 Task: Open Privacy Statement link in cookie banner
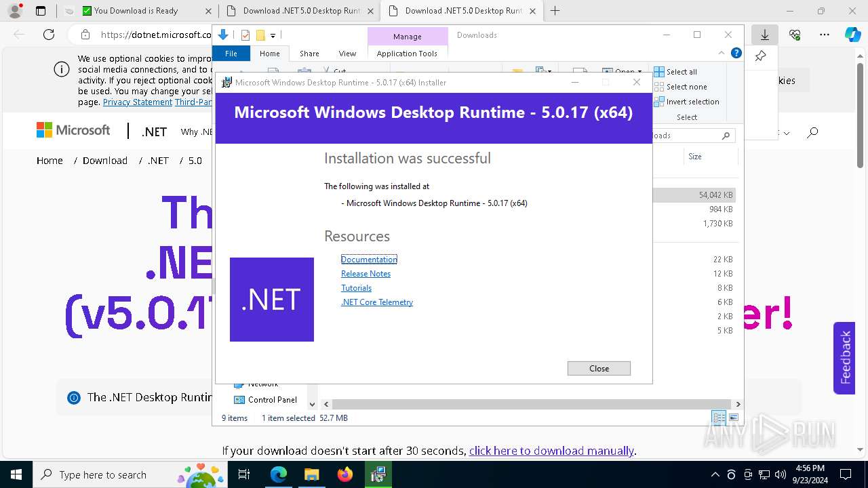point(138,102)
